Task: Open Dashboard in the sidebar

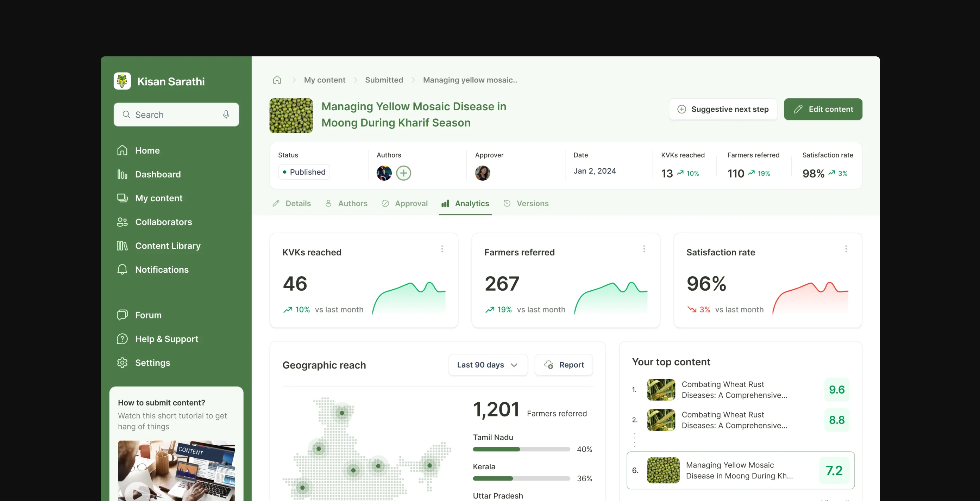Action: (x=149, y=174)
